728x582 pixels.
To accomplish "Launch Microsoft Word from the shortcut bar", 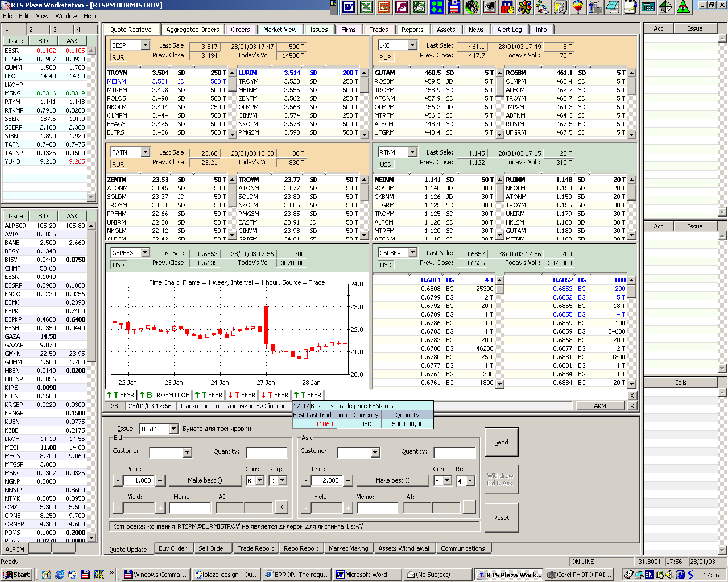I will pyautogui.click(x=349, y=7).
